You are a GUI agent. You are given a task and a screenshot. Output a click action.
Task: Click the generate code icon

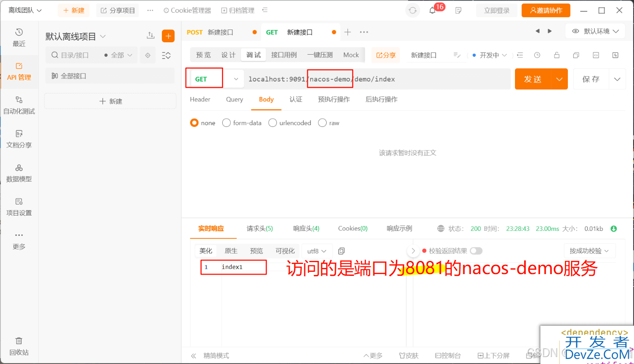click(x=596, y=55)
